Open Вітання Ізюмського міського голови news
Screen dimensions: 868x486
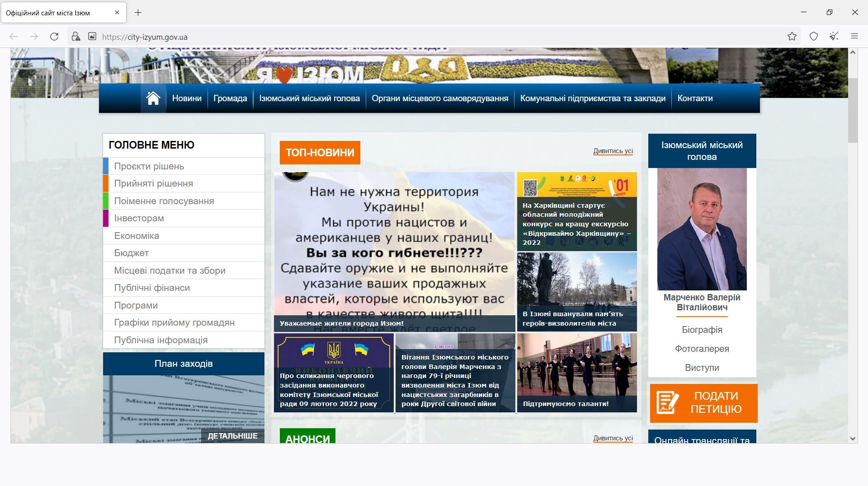pyautogui.click(x=455, y=373)
